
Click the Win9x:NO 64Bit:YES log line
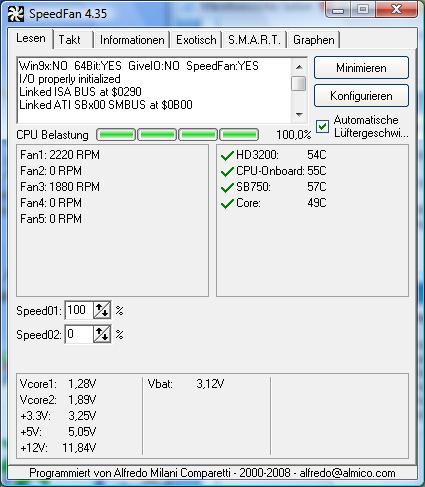click(x=139, y=66)
